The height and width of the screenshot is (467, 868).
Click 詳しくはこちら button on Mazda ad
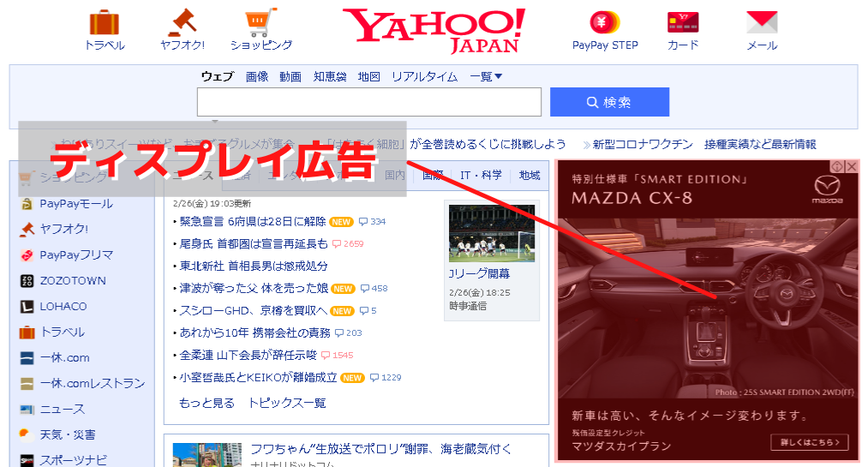pos(810,442)
